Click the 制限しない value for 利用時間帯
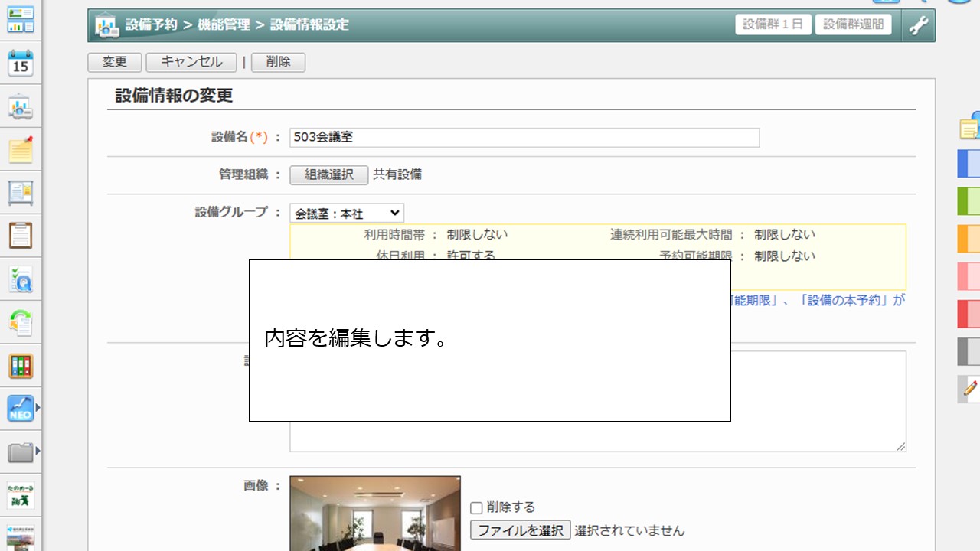Image resolution: width=980 pixels, height=551 pixels. 477,235
